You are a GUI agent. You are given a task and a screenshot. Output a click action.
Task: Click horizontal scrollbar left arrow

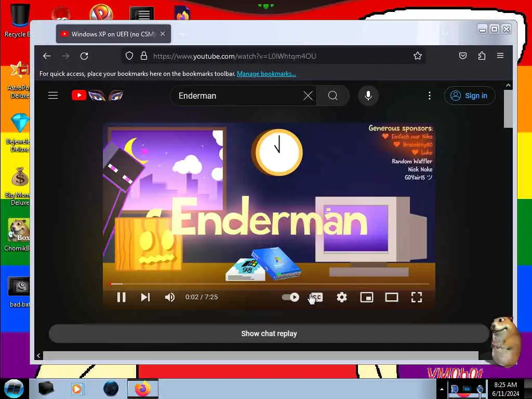(38, 355)
